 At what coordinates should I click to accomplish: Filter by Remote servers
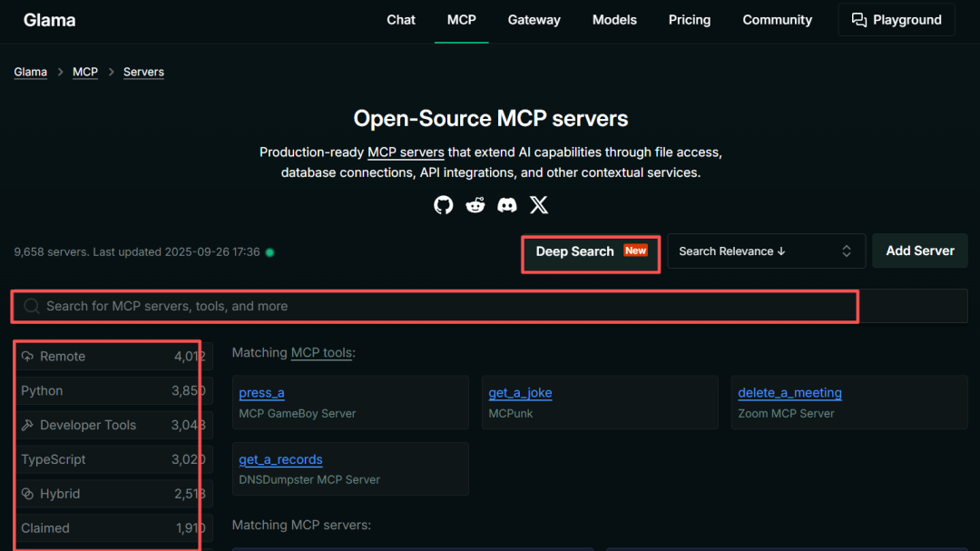(x=114, y=357)
